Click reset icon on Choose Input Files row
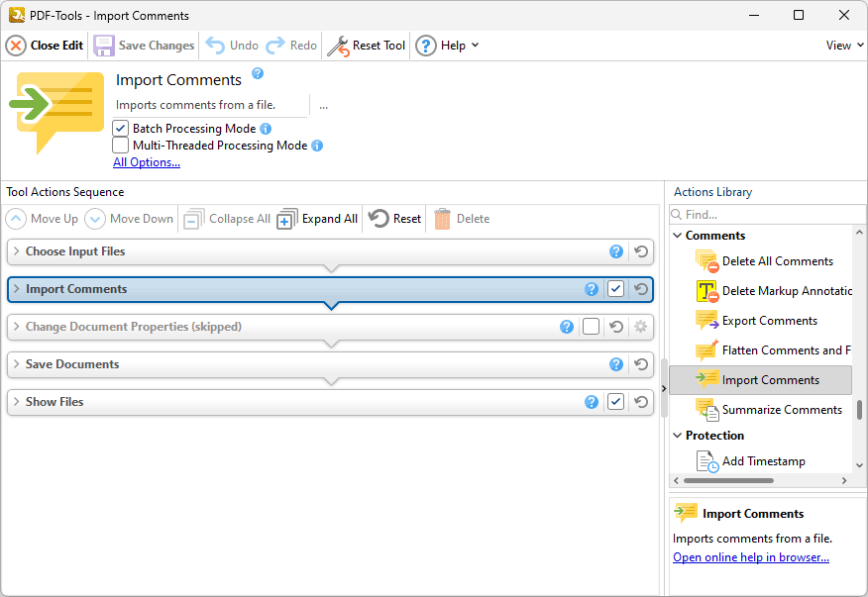 point(641,251)
